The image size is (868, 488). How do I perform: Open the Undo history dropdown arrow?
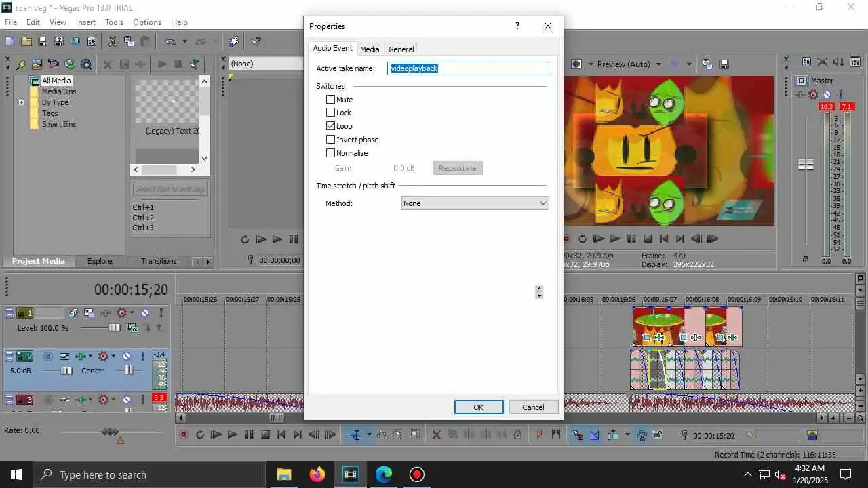point(184,41)
